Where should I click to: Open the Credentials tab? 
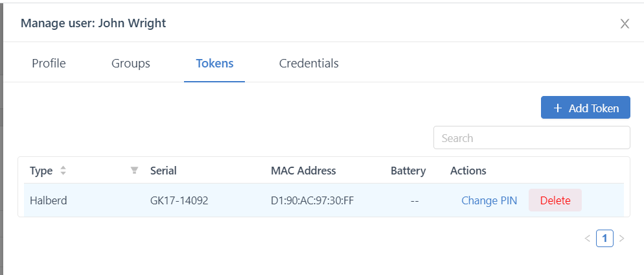pos(308,64)
